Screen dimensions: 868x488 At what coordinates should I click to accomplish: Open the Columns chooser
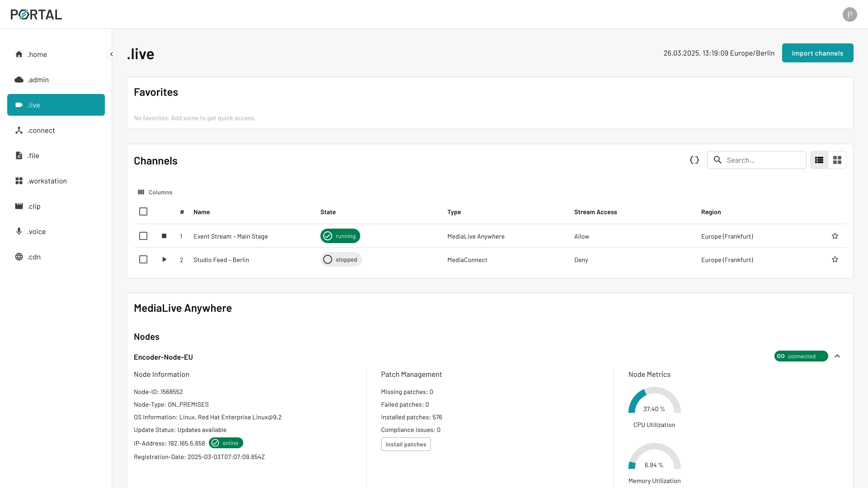pos(155,192)
